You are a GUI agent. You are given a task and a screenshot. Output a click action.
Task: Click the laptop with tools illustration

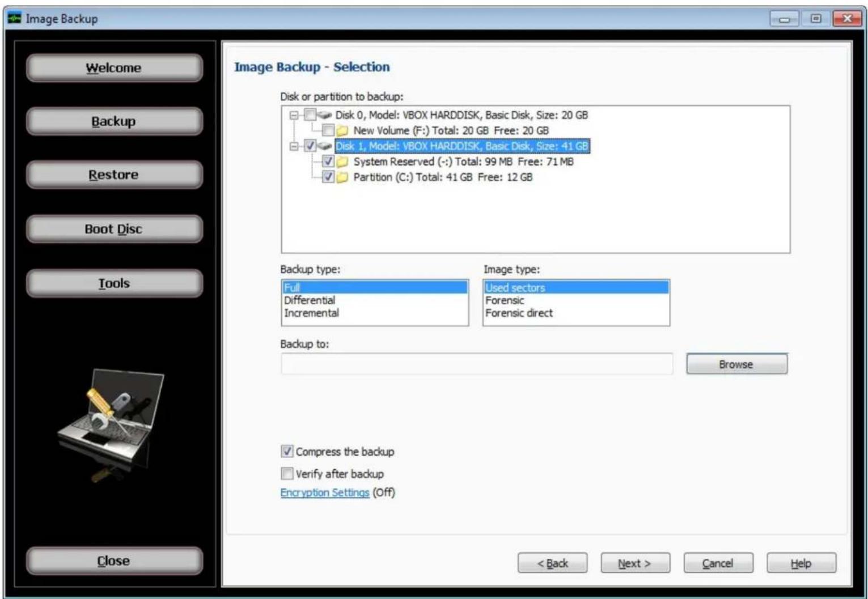click(111, 424)
